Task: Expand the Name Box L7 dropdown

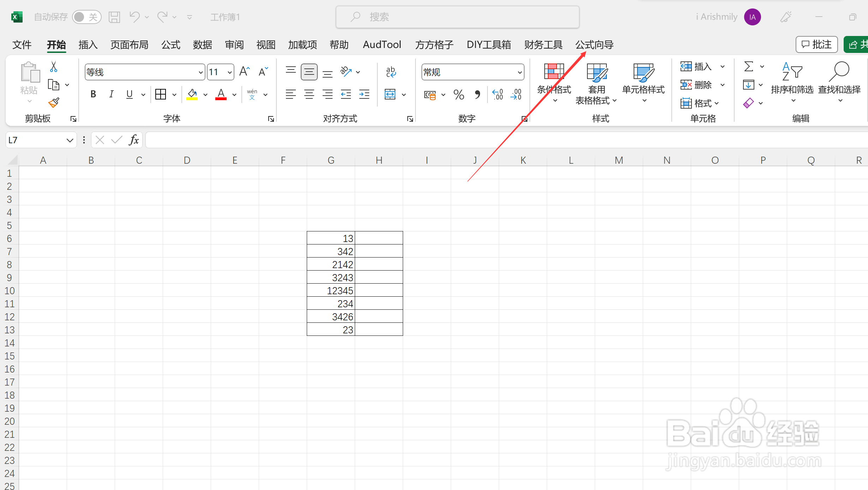Action: point(70,140)
